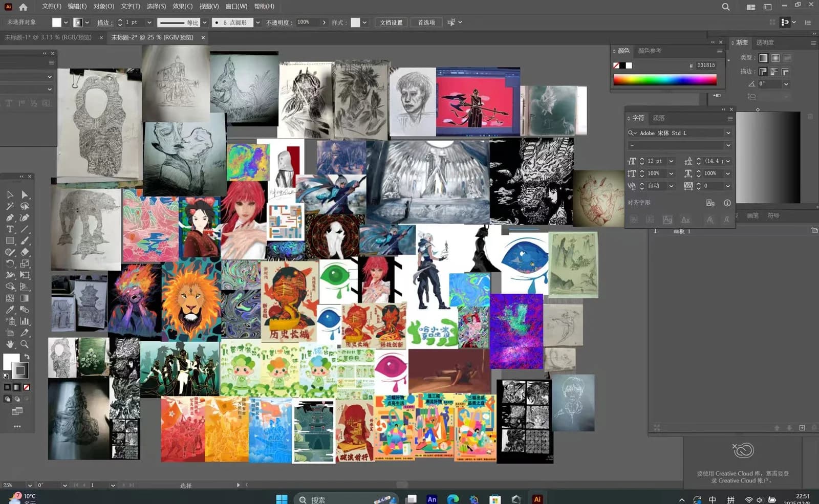Select the Hand tool
The height and width of the screenshot is (504, 819).
(x=10, y=344)
